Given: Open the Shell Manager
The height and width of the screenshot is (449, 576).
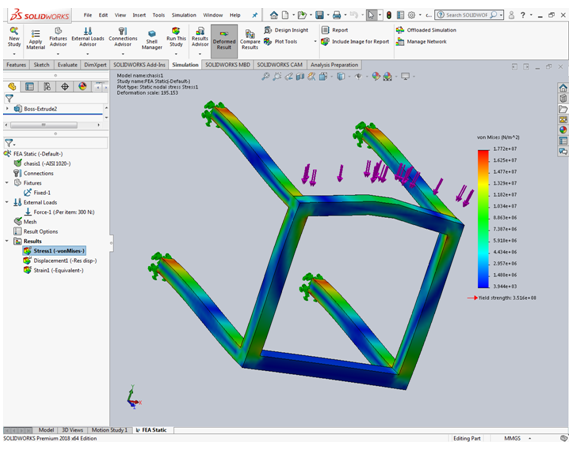Looking at the screenshot, I should click(152, 39).
